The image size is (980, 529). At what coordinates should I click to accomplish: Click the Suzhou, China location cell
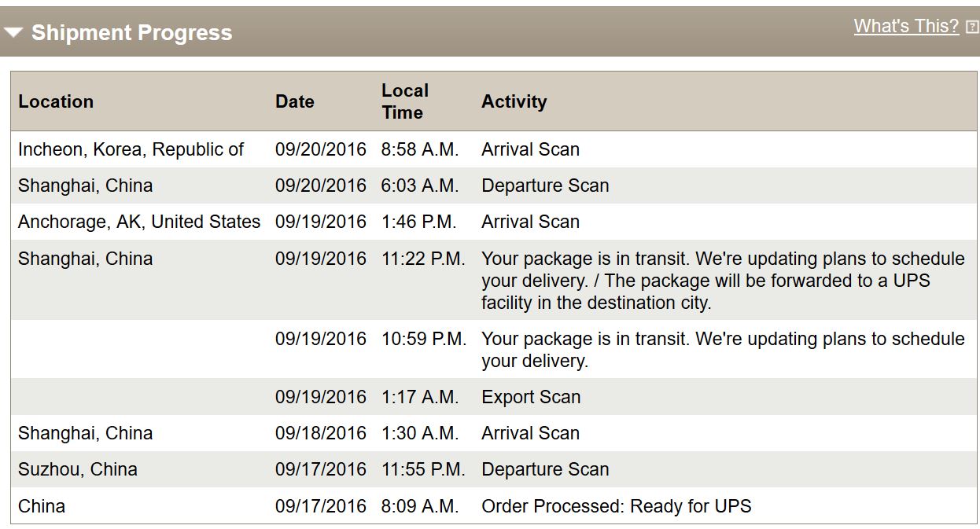click(x=78, y=469)
